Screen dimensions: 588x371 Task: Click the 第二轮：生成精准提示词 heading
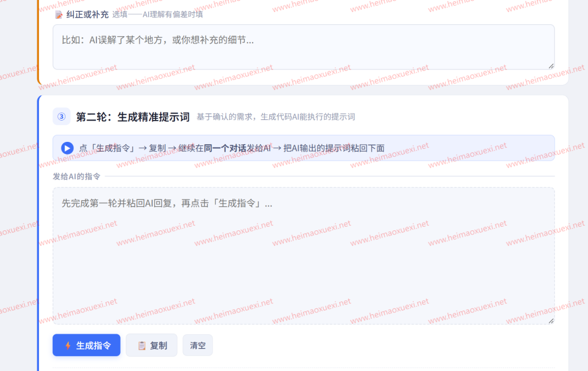pyautogui.click(x=133, y=117)
